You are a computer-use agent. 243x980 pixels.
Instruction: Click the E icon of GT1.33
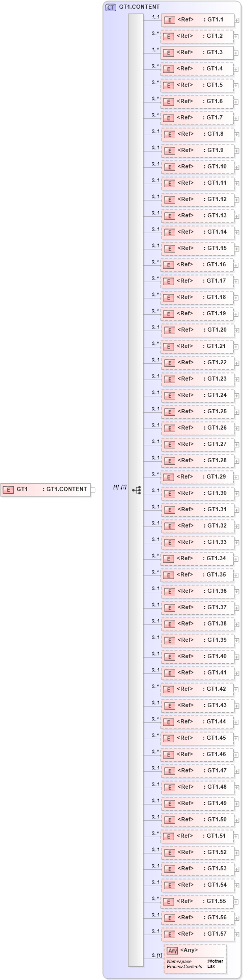169,542
